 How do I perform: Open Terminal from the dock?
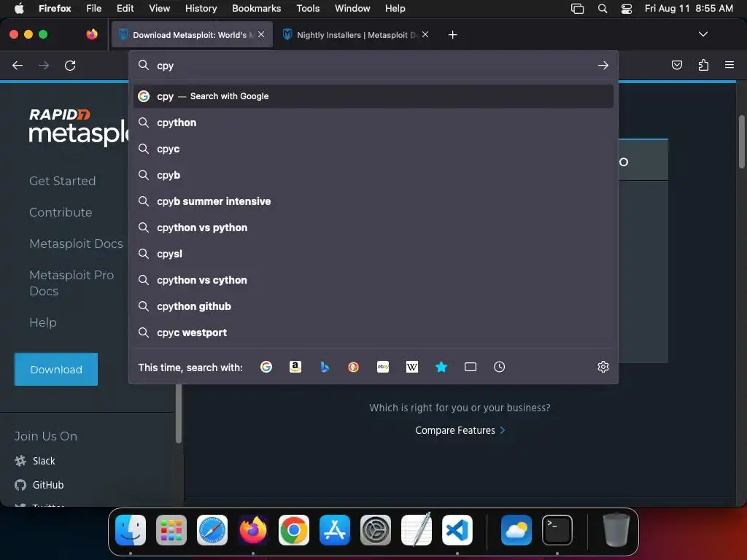(x=557, y=530)
